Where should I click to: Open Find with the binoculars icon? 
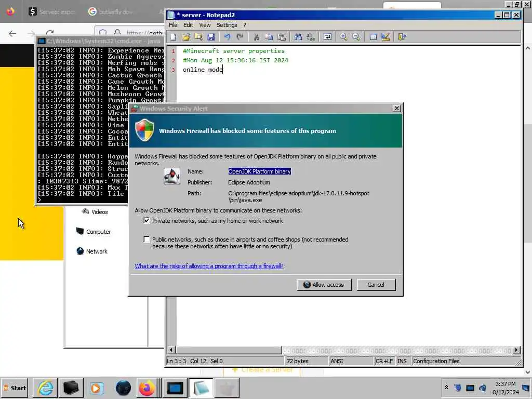pos(298,37)
